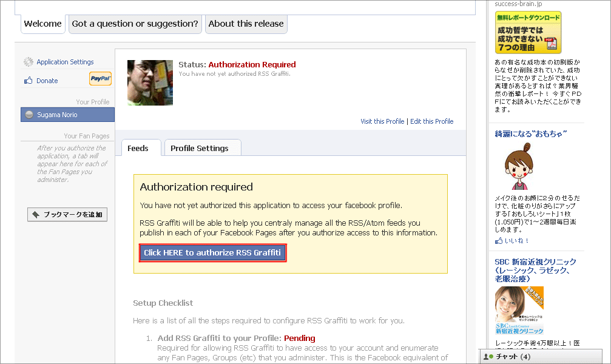Screen dimensions: 611x364
Task: Click the Visit this Profile link
Action: tap(382, 121)
